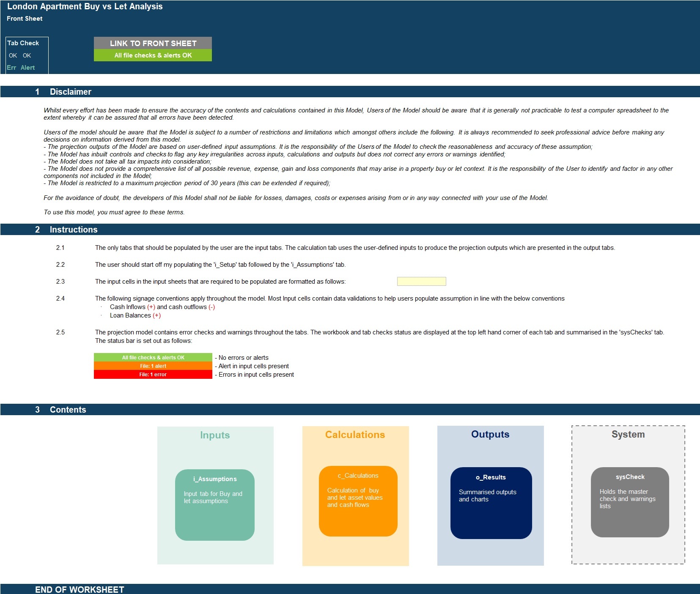Click the 'Calculations' group heading
700x594 pixels.
pos(355,435)
